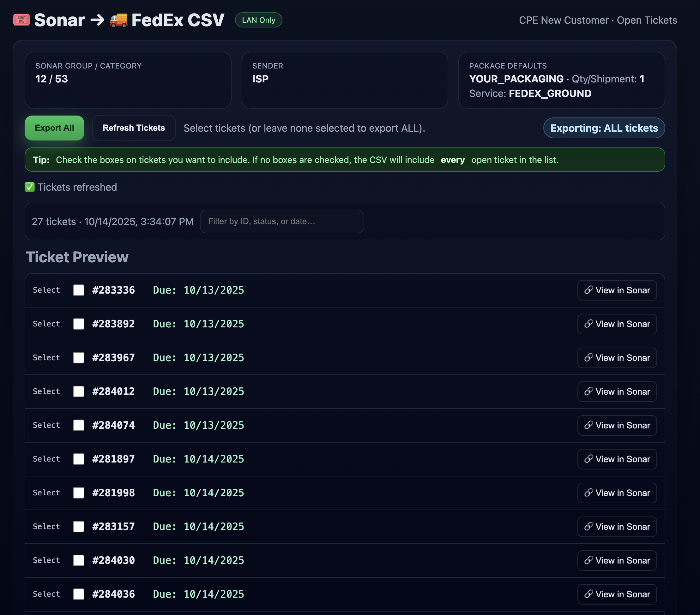Select ticket #284030 via its checkbox
700x615 pixels.
78,561
